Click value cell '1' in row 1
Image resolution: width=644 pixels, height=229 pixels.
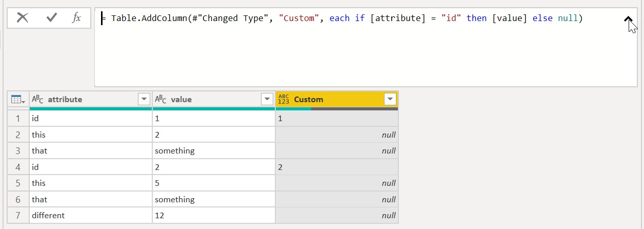point(214,119)
